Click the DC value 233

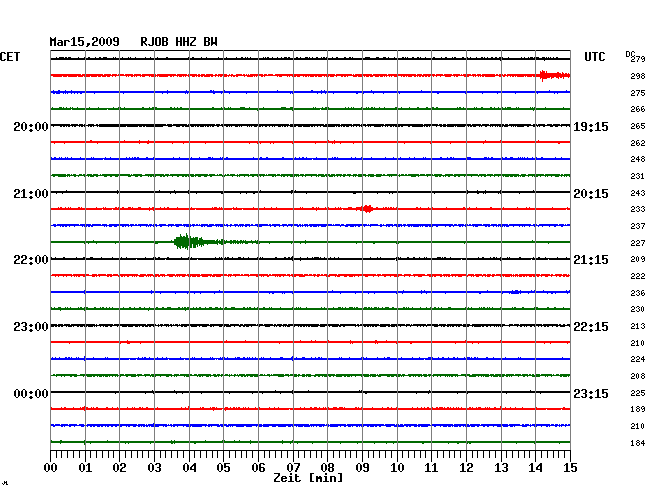tap(638, 209)
